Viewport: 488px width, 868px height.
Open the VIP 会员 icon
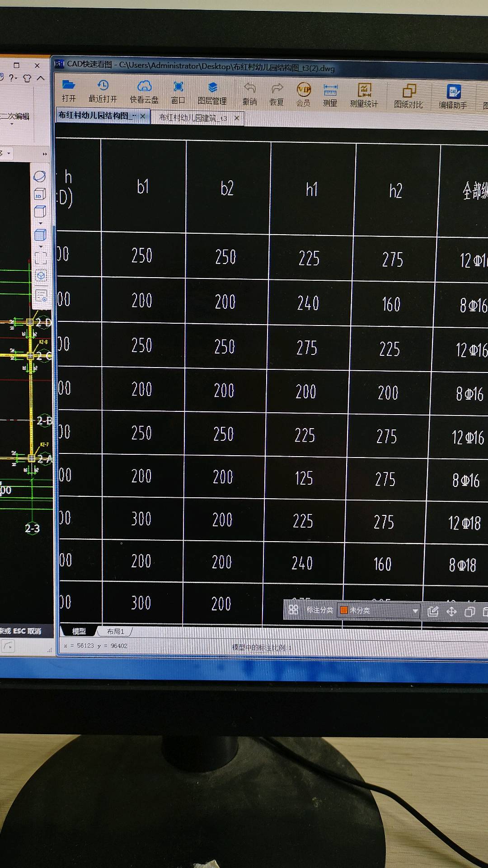pyautogui.click(x=303, y=95)
